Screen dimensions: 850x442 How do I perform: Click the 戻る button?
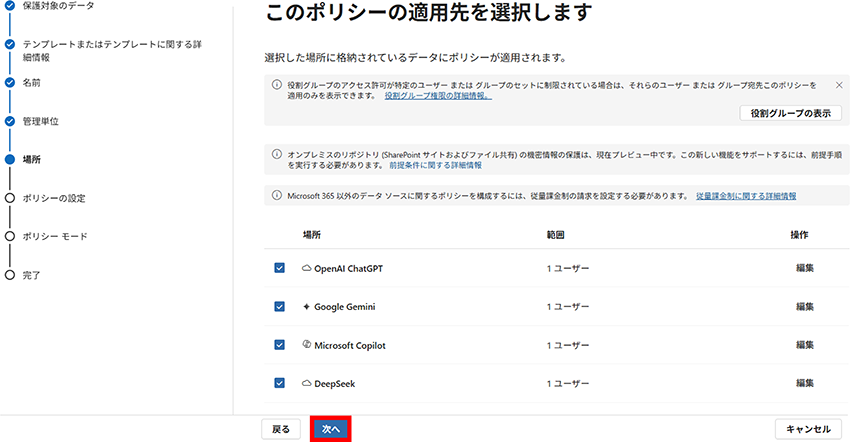[281, 429]
